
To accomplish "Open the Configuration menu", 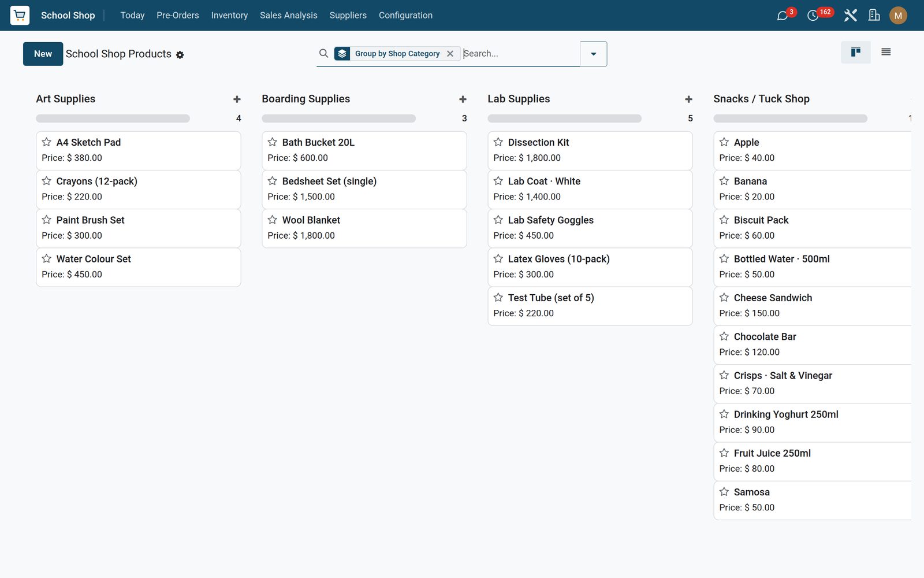I will 405,15.
